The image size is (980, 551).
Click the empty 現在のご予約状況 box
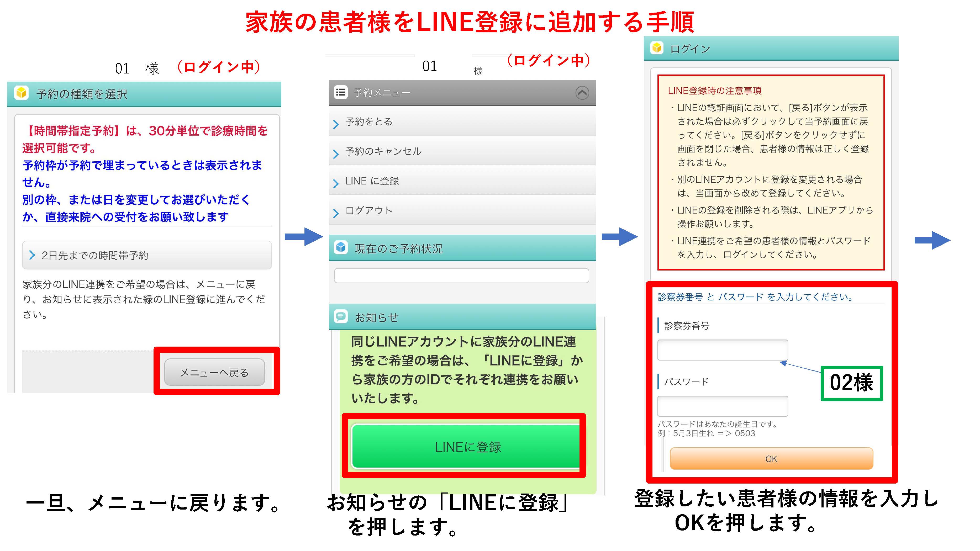click(461, 275)
